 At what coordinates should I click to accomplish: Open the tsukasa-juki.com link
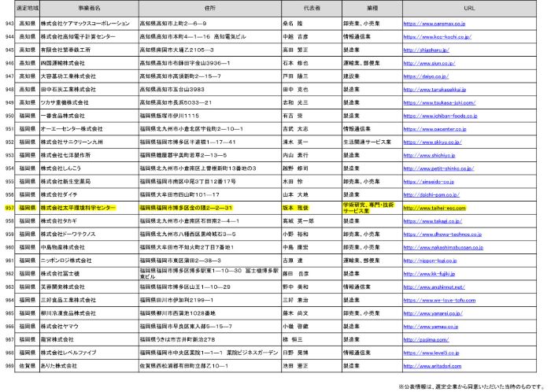pos(439,102)
